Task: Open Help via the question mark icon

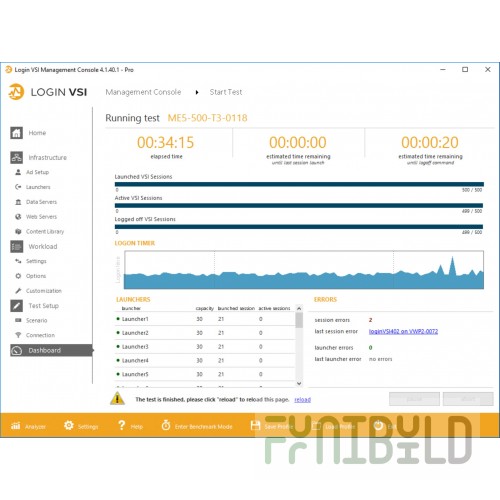Action: pyautogui.click(x=122, y=425)
